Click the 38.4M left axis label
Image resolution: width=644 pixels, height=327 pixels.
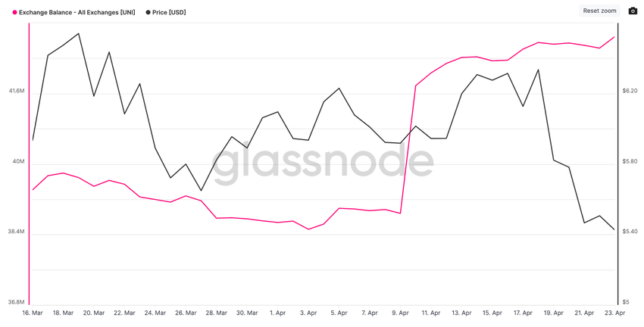(16, 232)
